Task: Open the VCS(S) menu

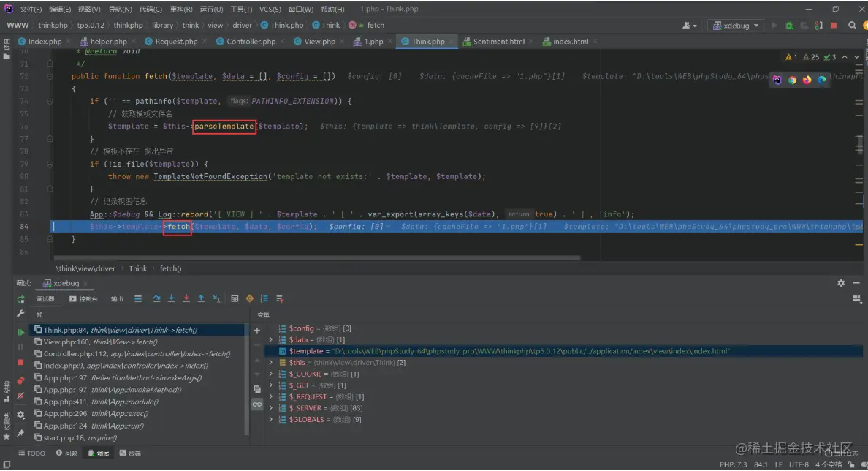Action: tap(270, 10)
